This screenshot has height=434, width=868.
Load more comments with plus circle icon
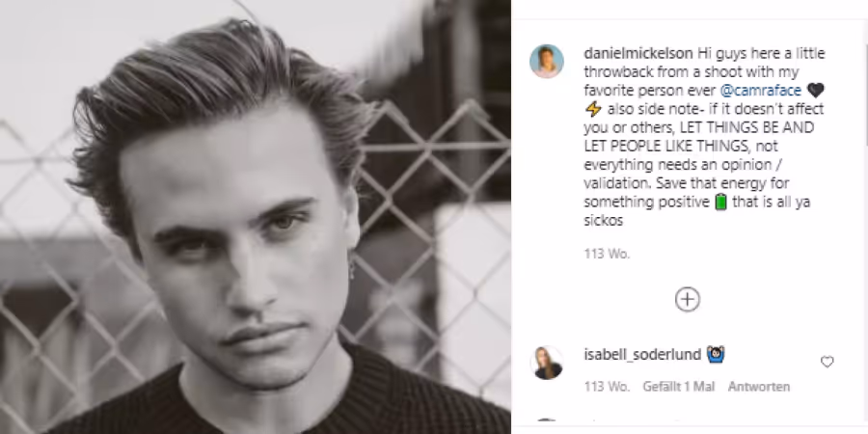tap(687, 300)
